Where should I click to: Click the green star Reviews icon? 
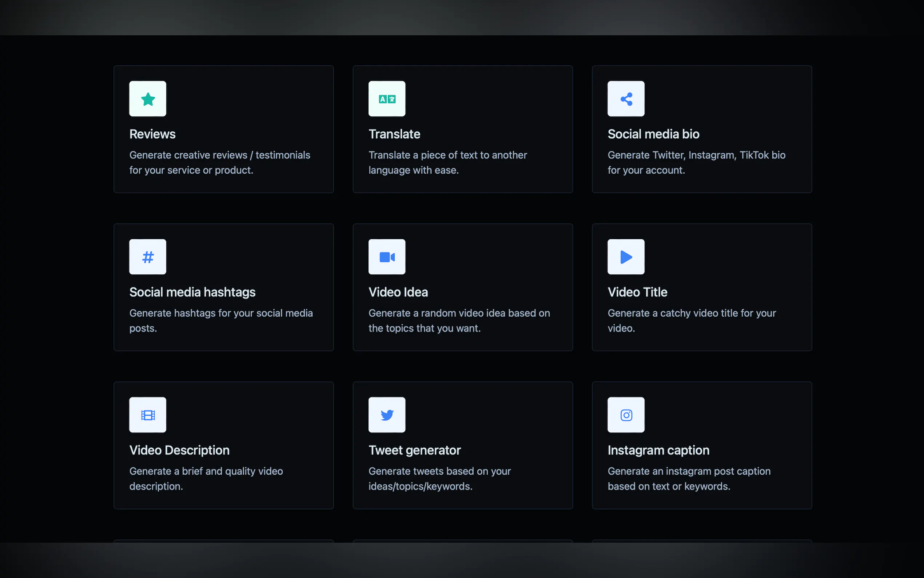point(147,99)
